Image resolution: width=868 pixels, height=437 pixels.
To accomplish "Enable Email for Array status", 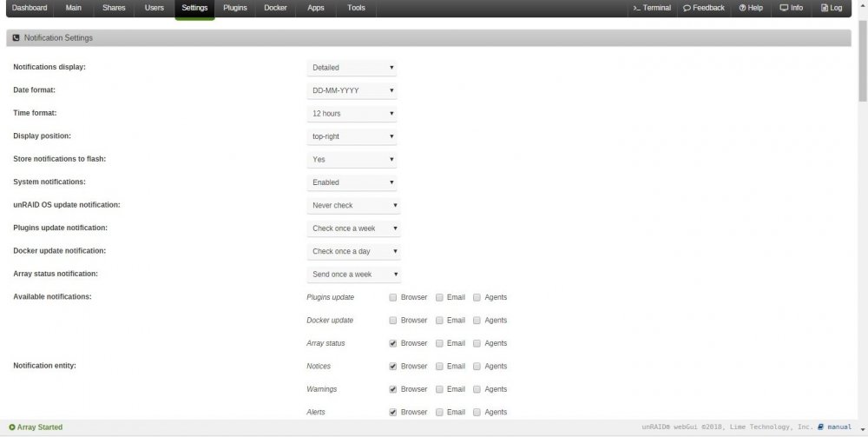I will tap(439, 343).
